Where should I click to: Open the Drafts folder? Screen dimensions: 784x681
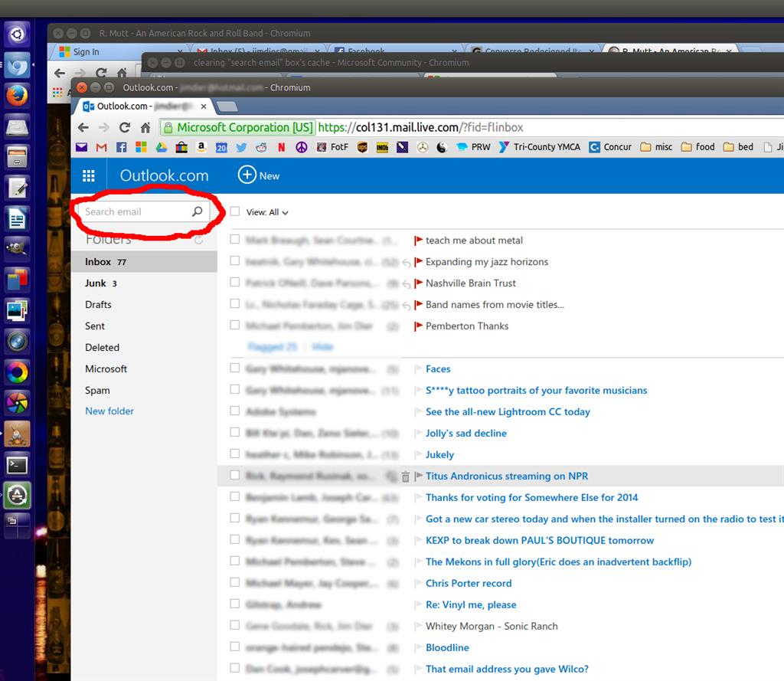point(144,305)
